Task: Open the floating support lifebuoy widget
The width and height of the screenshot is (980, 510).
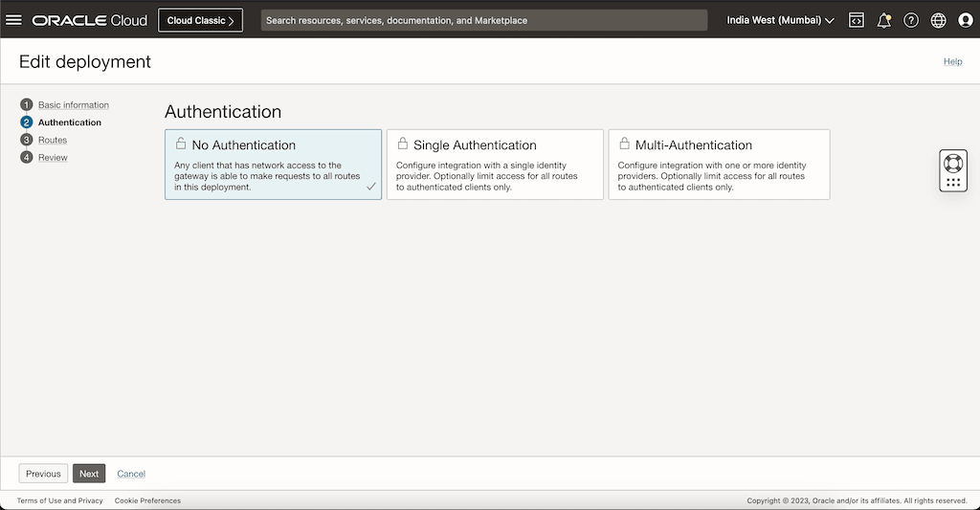Action: (x=953, y=170)
